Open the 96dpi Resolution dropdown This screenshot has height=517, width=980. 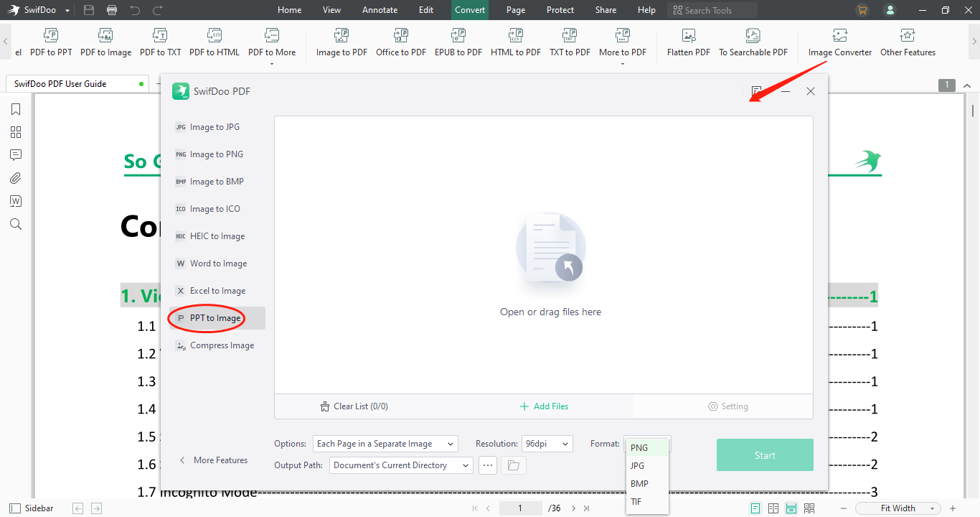(547, 444)
